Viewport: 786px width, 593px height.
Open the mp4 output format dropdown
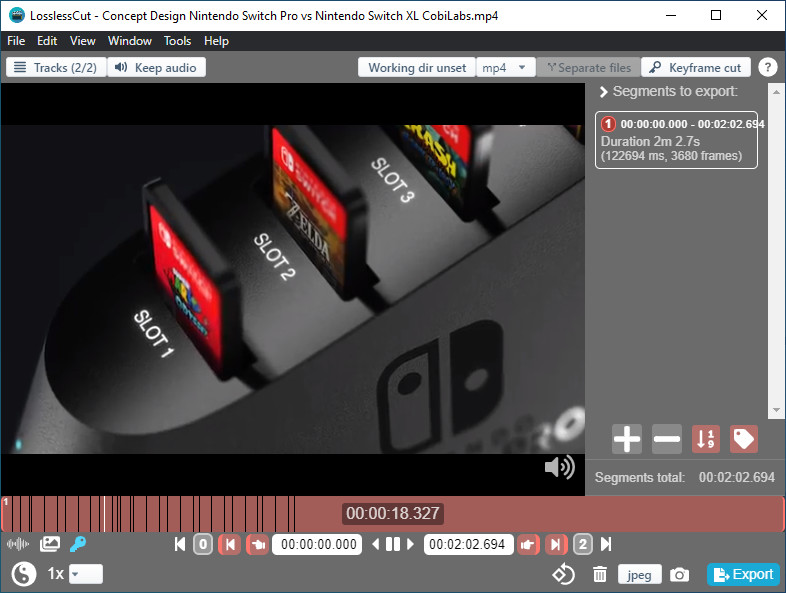pos(505,67)
